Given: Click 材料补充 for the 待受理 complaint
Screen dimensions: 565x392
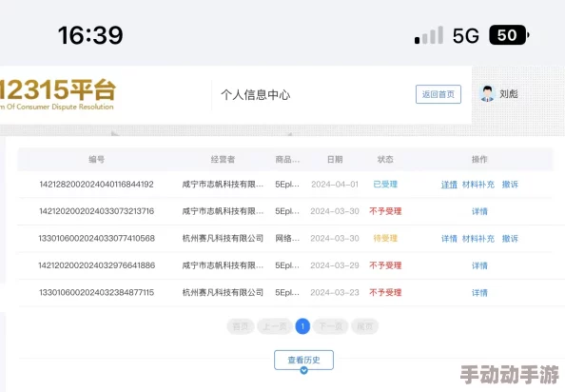Looking at the screenshot, I should click(478, 239).
